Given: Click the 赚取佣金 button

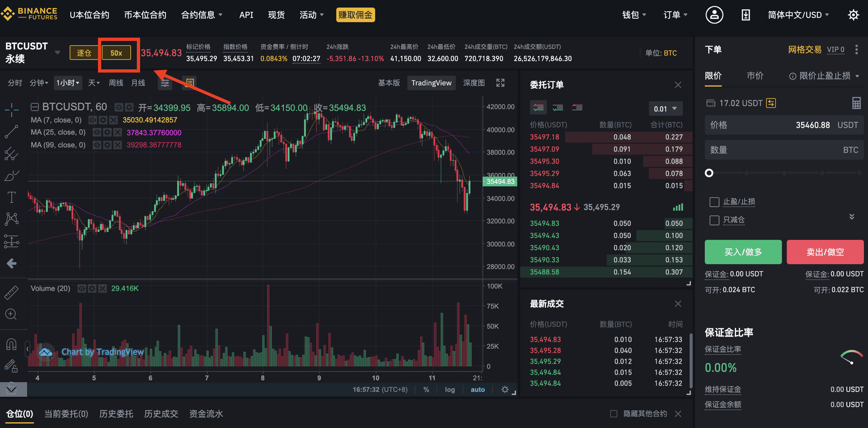Looking at the screenshot, I should [x=355, y=15].
